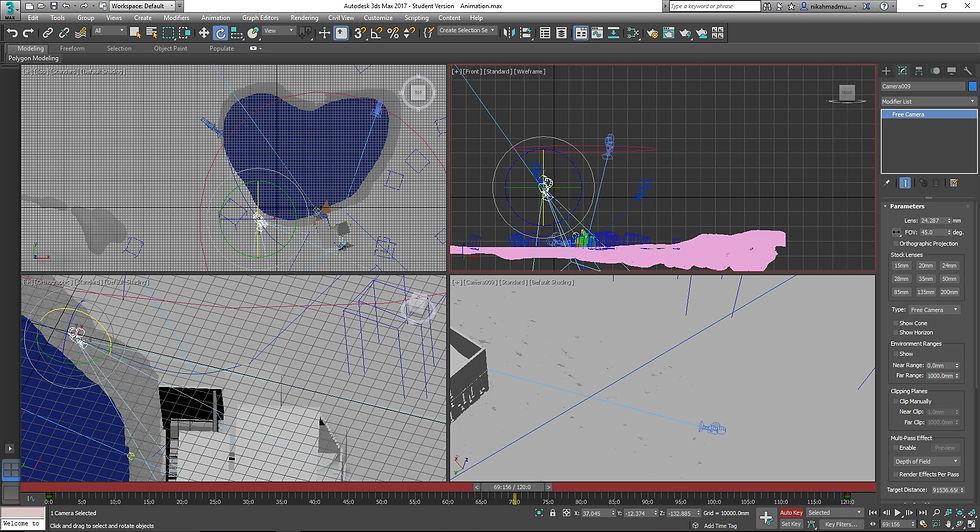Viewport: 980px width, 532px height.
Task: Enable the Clip Manually checkbox
Action: (x=896, y=401)
